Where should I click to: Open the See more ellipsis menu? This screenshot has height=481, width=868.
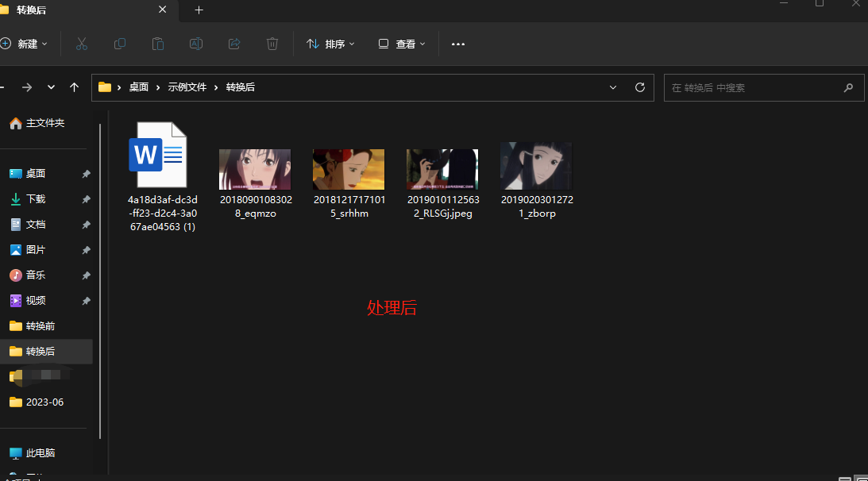coord(457,44)
